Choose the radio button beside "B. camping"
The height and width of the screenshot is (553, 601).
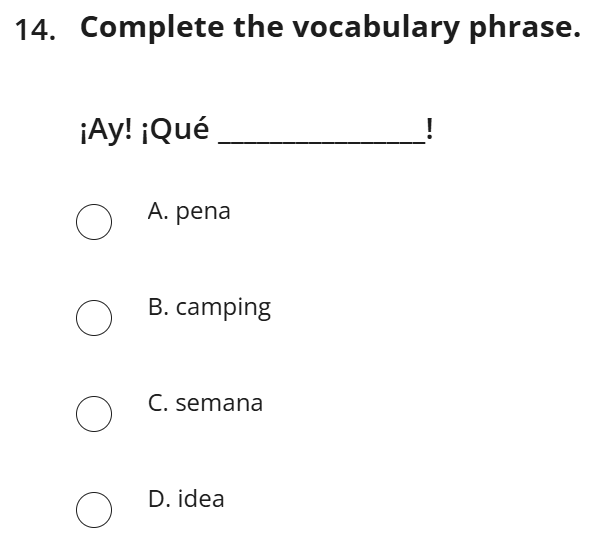click(x=94, y=318)
